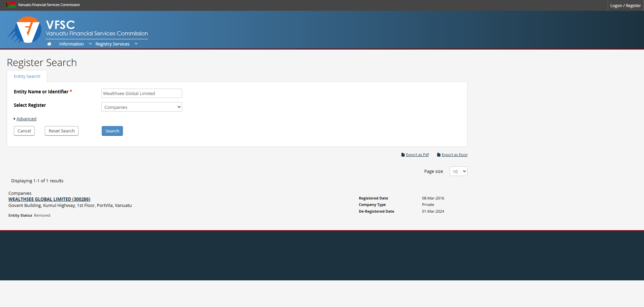
Task: Open the Registry Services menu
Action: tap(112, 44)
